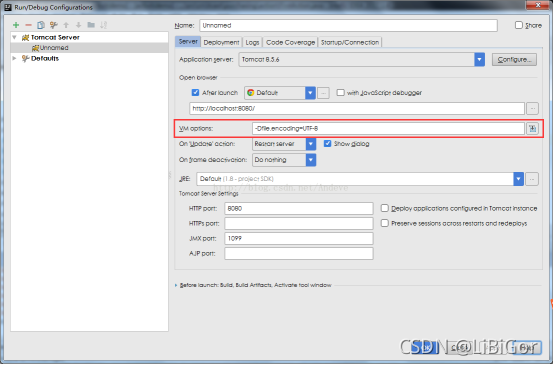Click the sort configurations icon
The height and width of the screenshot is (365, 553).
(x=103, y=25)
